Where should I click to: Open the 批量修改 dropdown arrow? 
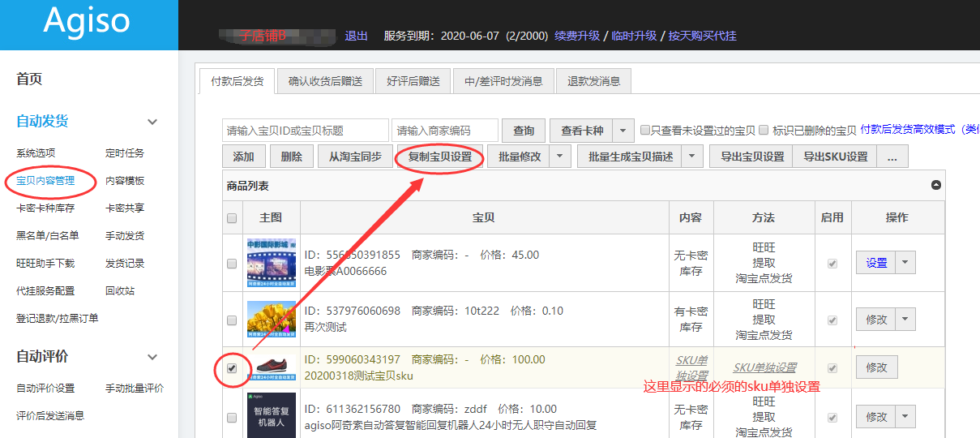(560, 157)
